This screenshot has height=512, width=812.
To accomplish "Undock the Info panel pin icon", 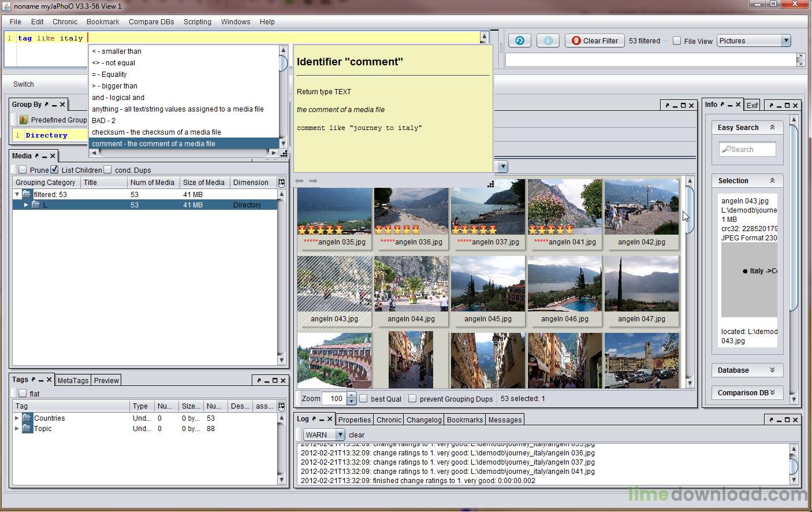I will click(x=722, y=104).
